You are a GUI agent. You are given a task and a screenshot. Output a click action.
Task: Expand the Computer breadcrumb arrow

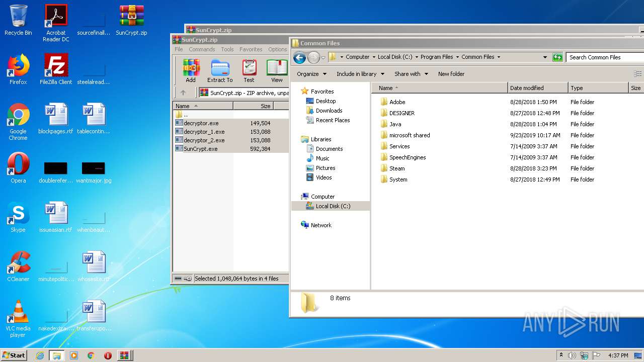pyautogui.click(x=374, y=57)
